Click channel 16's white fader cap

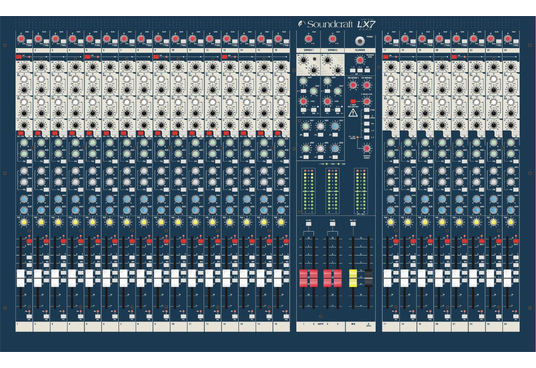point(278,278)
